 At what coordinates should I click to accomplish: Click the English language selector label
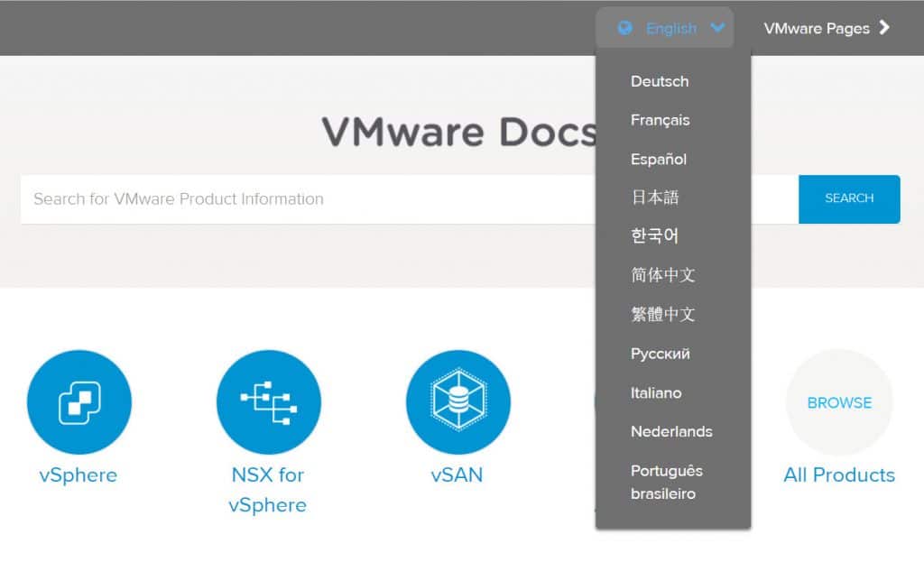click(x=671, y=28)
